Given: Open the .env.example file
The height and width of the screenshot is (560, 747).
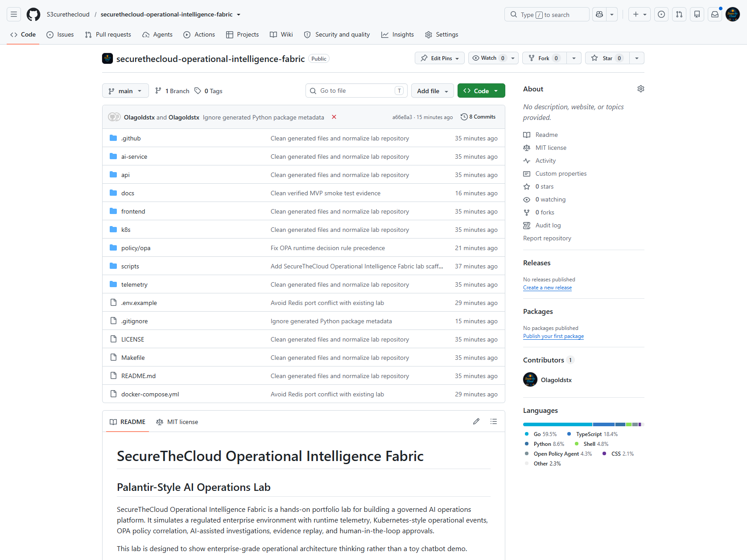Looking at the screenshot, I should point(139,303).
